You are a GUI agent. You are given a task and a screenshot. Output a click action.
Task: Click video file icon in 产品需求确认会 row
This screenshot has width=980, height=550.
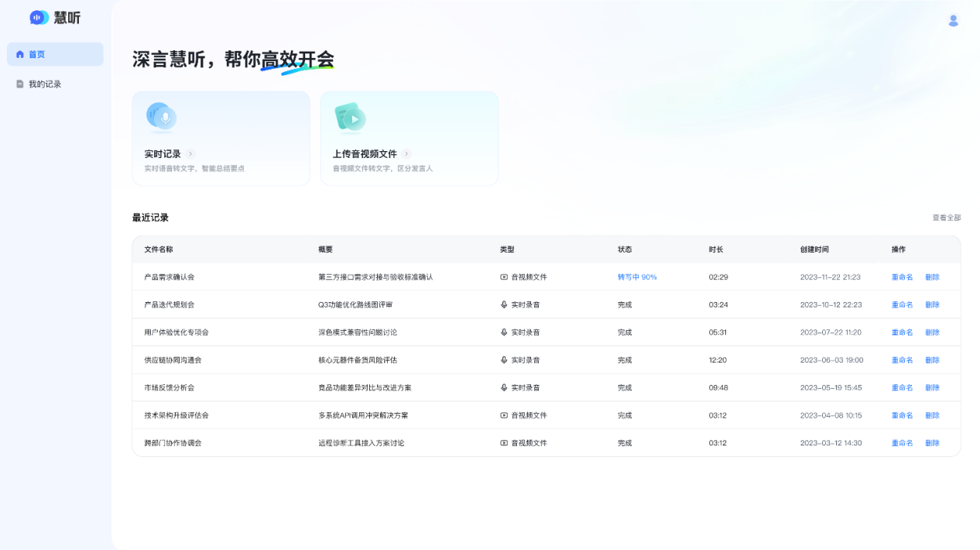pos(504,277)
